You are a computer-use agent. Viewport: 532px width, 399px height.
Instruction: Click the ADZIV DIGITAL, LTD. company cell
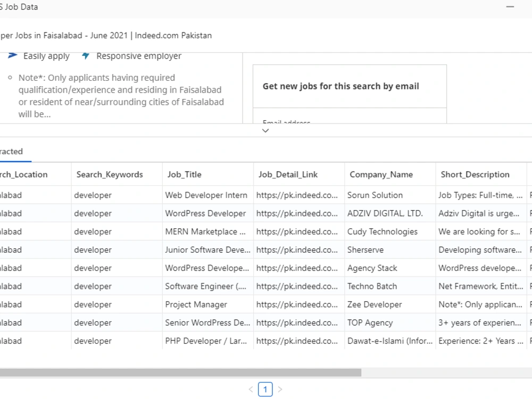click(390, 213)
